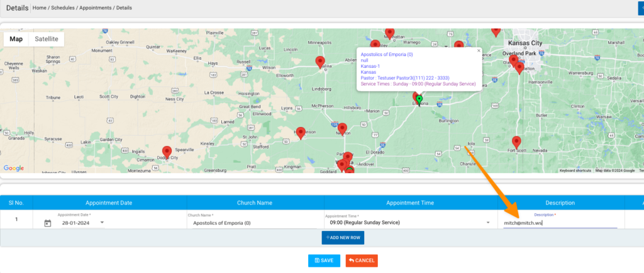Image resolution: width=644 pixels, height=273 pixels.
Task: Click the red marker at Fort Scott
Action: 516,142
